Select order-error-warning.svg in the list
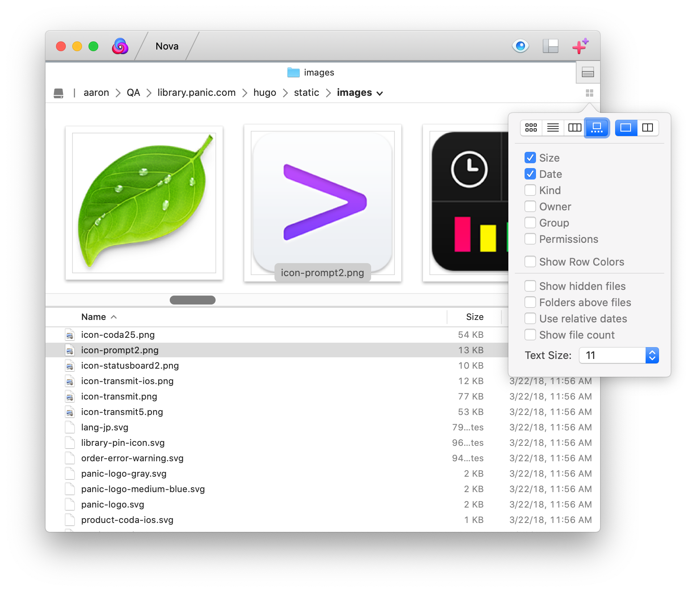700x592 pixels. (x=132, y=458)
